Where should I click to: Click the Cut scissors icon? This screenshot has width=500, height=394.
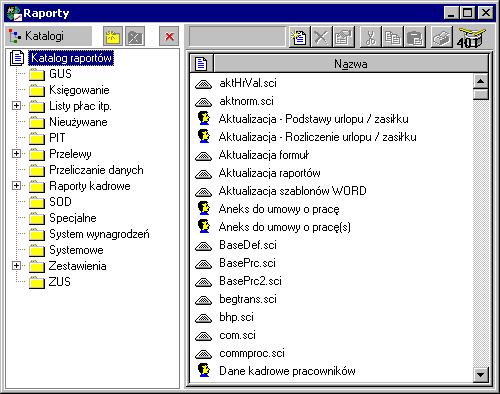pyautogui.click(x=370, y=37)
